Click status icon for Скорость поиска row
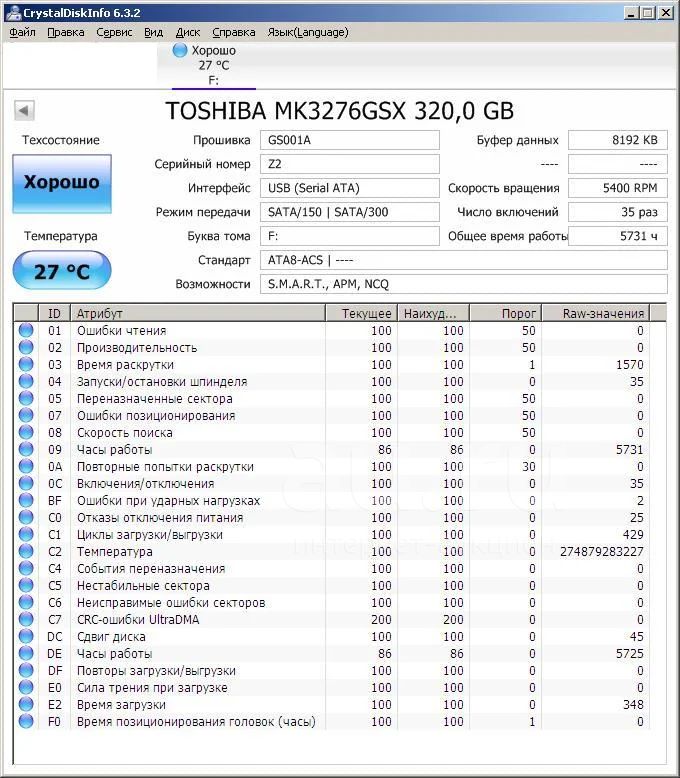 point(26,432)
